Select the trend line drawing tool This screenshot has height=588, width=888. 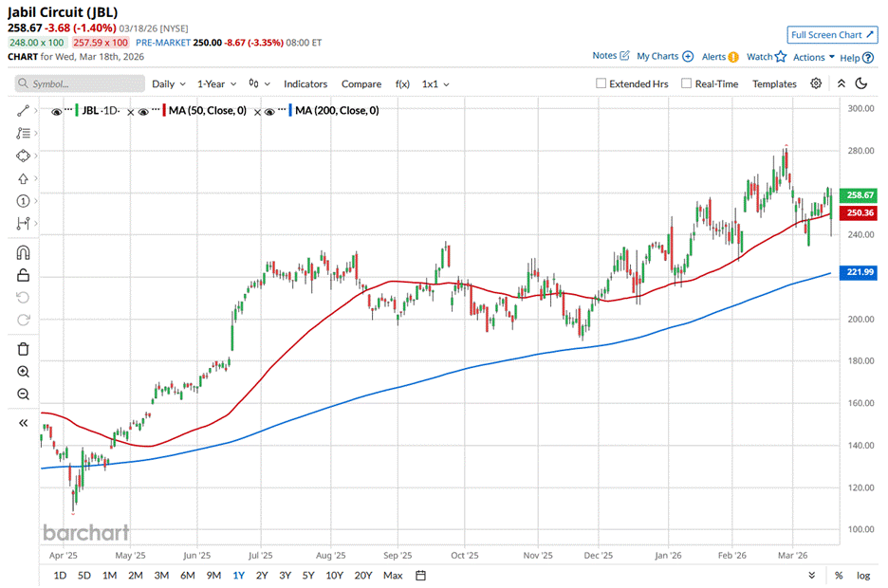pyautogui.click(x=23, y=111)
